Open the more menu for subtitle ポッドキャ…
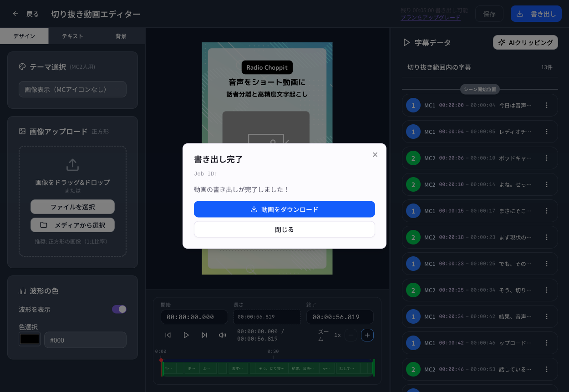The width and height of the screenshot is (569, 392). 547,158
